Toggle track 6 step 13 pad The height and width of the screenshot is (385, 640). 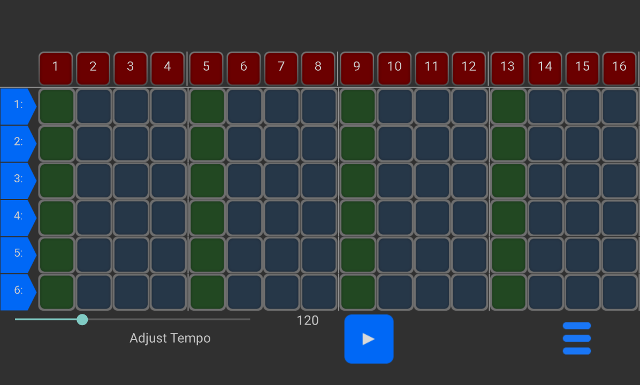pos(508,292)
